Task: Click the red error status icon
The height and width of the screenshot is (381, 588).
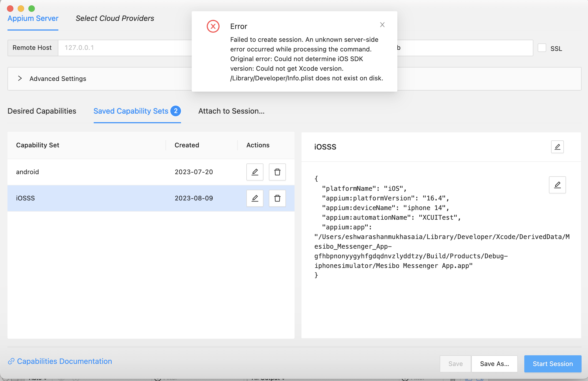Action: coord(213,26)
